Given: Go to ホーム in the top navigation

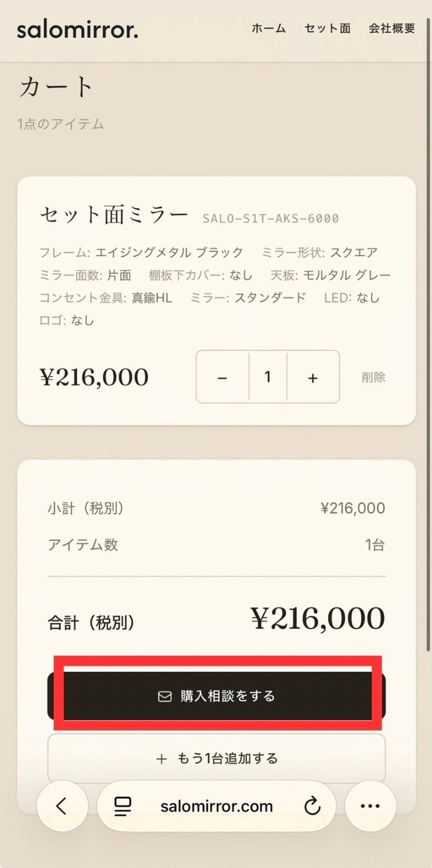Looking at the screenshot, I should click(269, 29).
